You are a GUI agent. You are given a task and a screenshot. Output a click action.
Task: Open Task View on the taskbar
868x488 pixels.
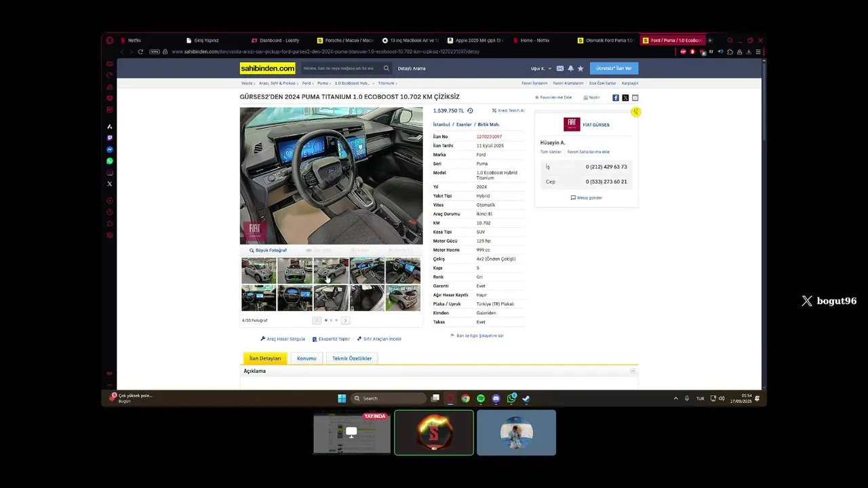[x=435, y=399]
